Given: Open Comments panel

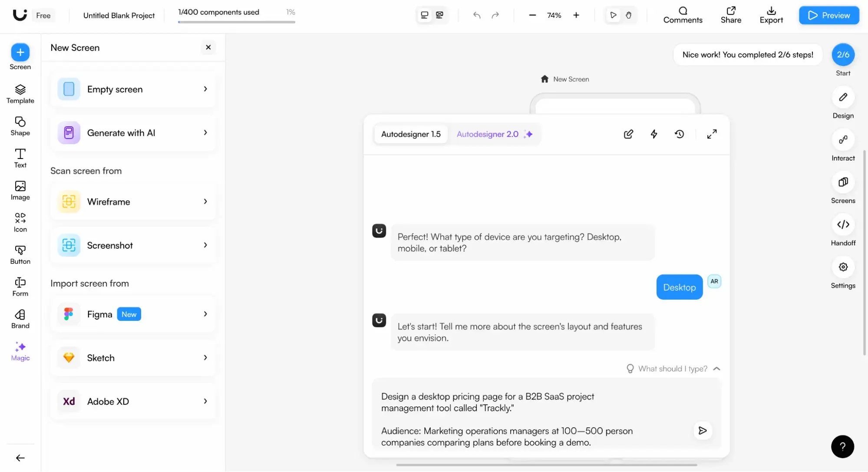Looking at the screenshot, I should tap(683, 15).
